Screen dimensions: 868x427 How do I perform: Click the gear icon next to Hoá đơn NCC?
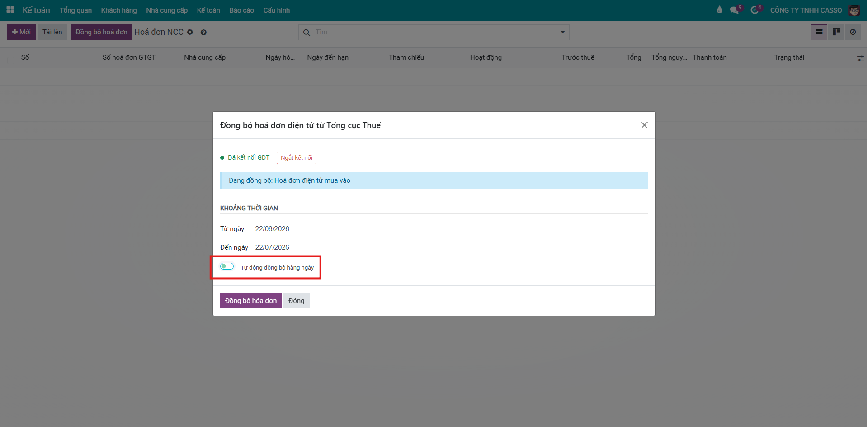tap(190, 32)
